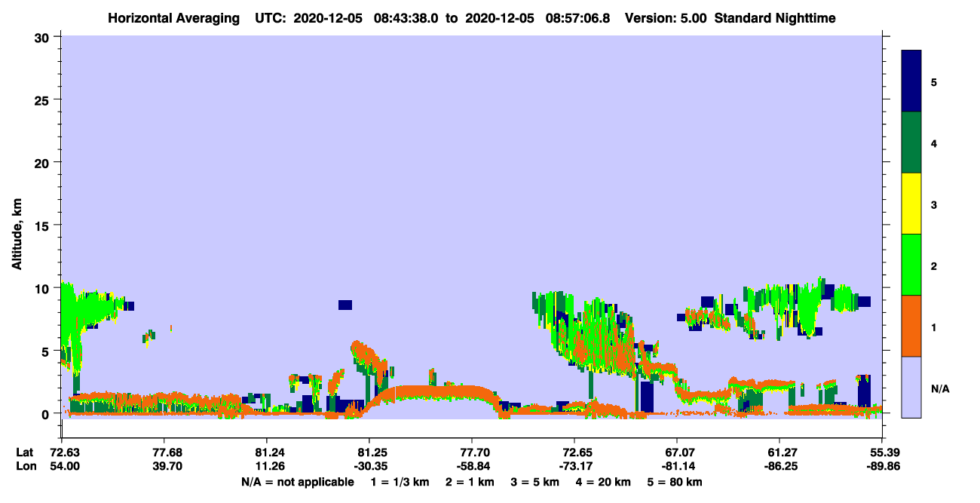Click the longitude value -30.35

[369, 466]
